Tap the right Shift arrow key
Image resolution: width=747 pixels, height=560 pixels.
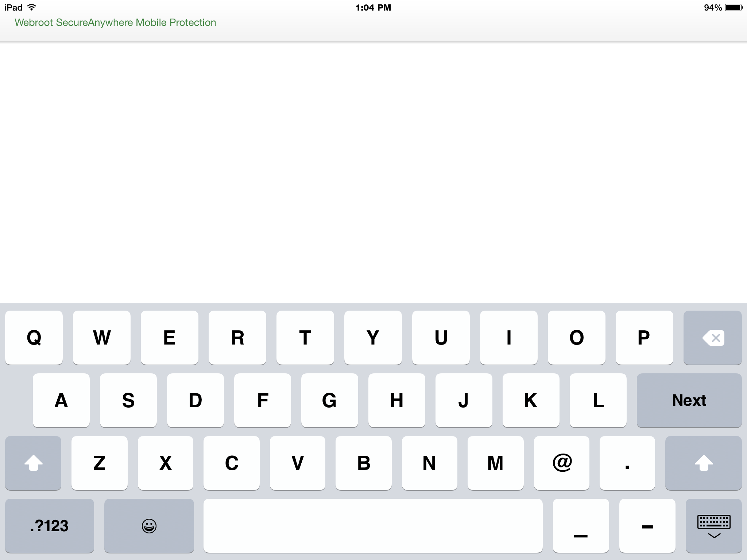click(704, 463)
